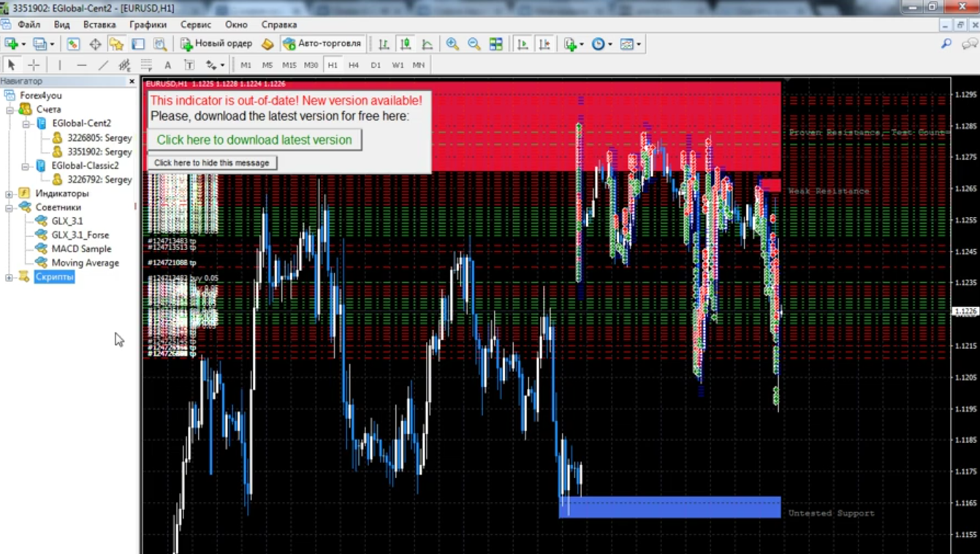Click here to hide this message
The image size is (980, 554).
point(212,163)
